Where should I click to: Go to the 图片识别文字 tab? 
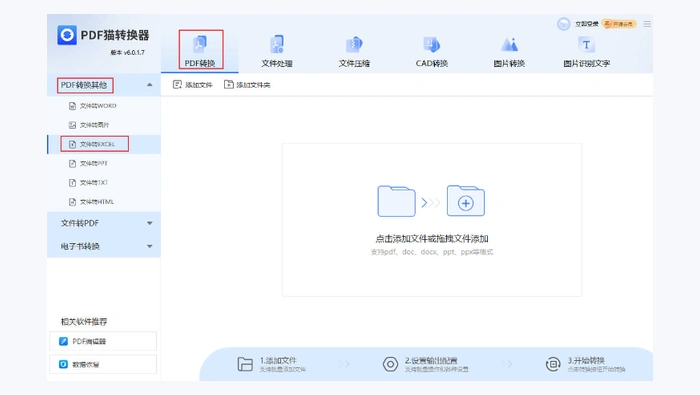(587, 51)
